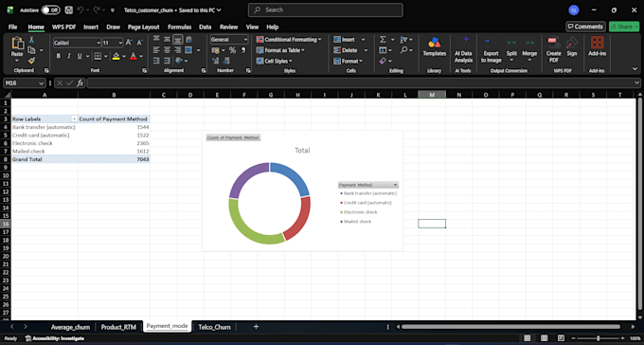This screenshot has height=345, width=644.
Task: Click the Paste clipboard icon
Action: coord(17,44)
